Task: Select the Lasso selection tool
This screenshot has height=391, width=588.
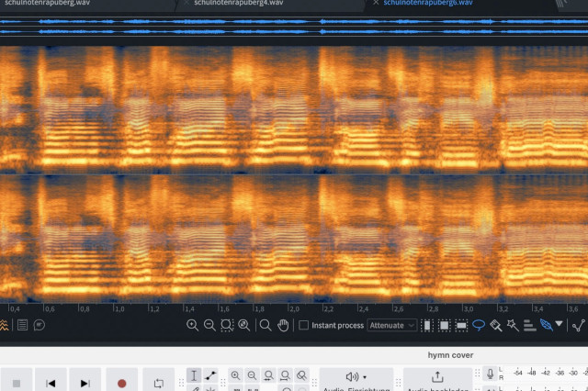Action: (479, 325)
